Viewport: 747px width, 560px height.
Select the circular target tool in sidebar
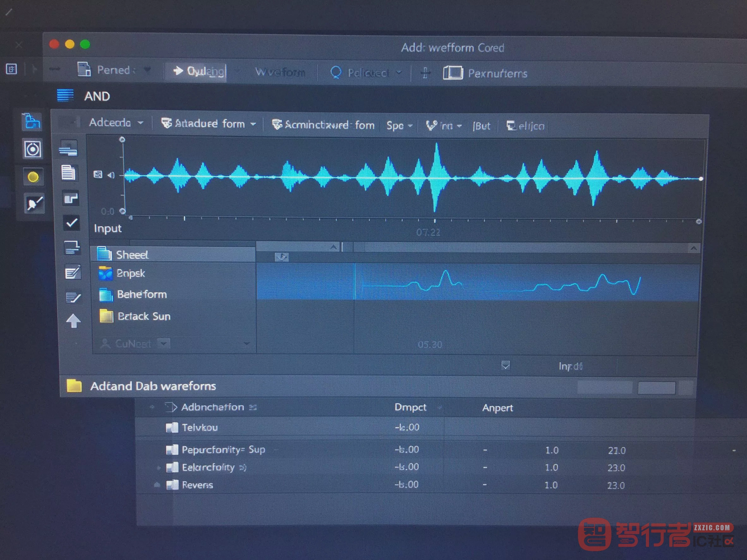[33, 149]
